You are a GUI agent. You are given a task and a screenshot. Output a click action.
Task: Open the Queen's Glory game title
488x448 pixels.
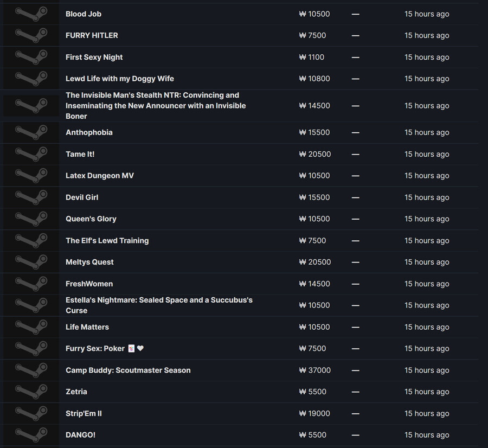click(91, 219)
